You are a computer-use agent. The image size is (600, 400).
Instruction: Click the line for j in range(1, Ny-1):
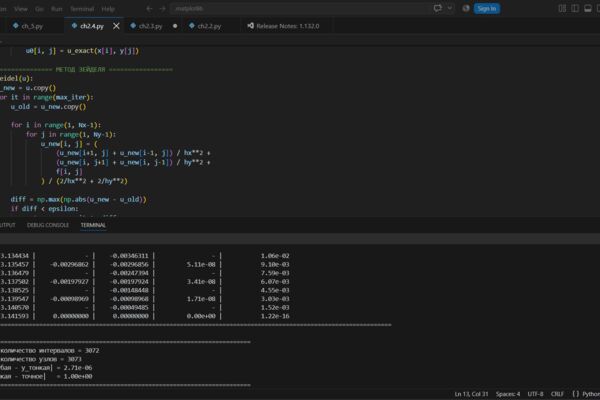[71, 134]
